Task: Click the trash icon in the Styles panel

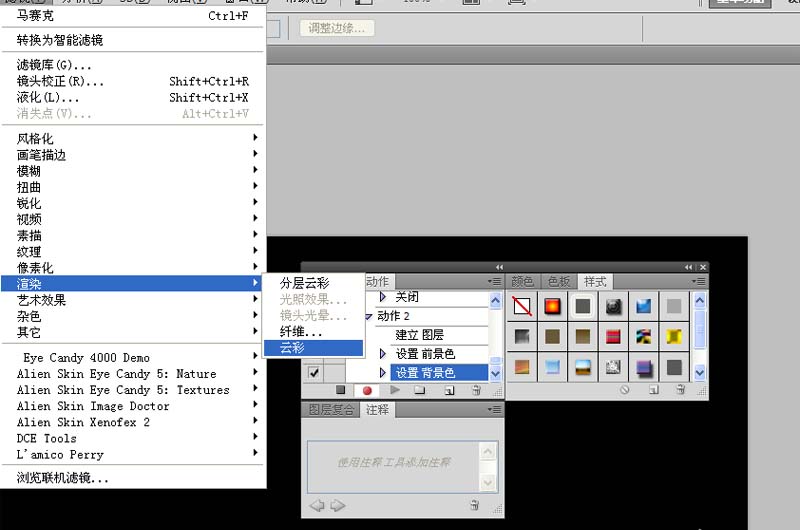Action: tap(678, 390)
